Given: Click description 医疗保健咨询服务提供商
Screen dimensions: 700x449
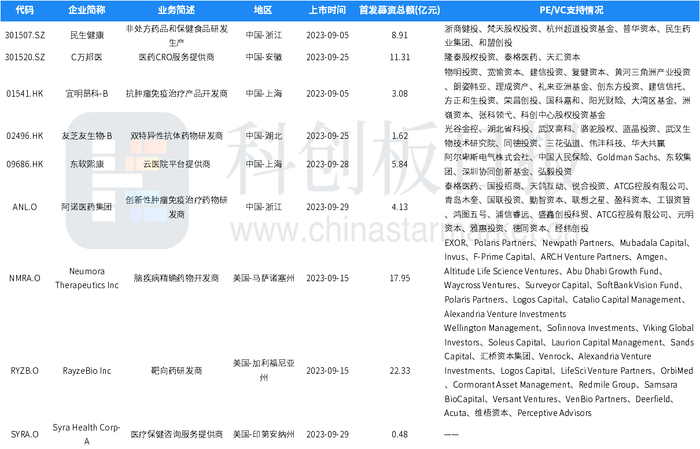Looking at the screenshot, I should point(176,434).
